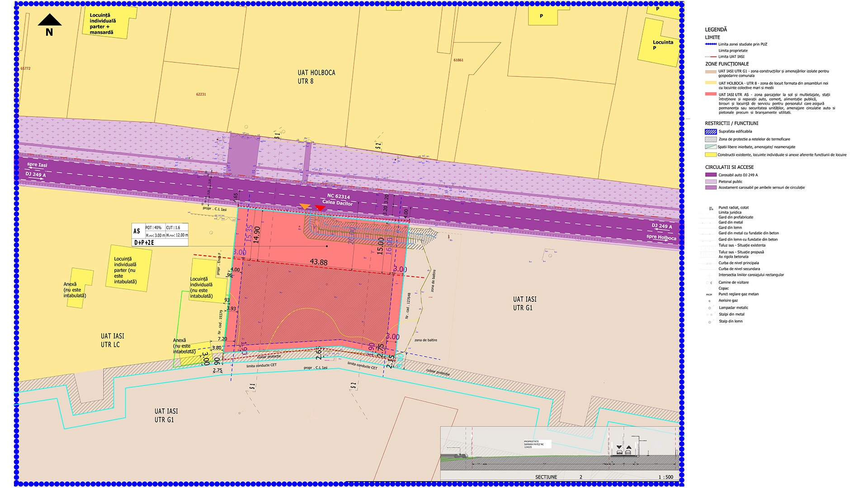Click the Stalp din lemn legend symbol

point(710,322)
